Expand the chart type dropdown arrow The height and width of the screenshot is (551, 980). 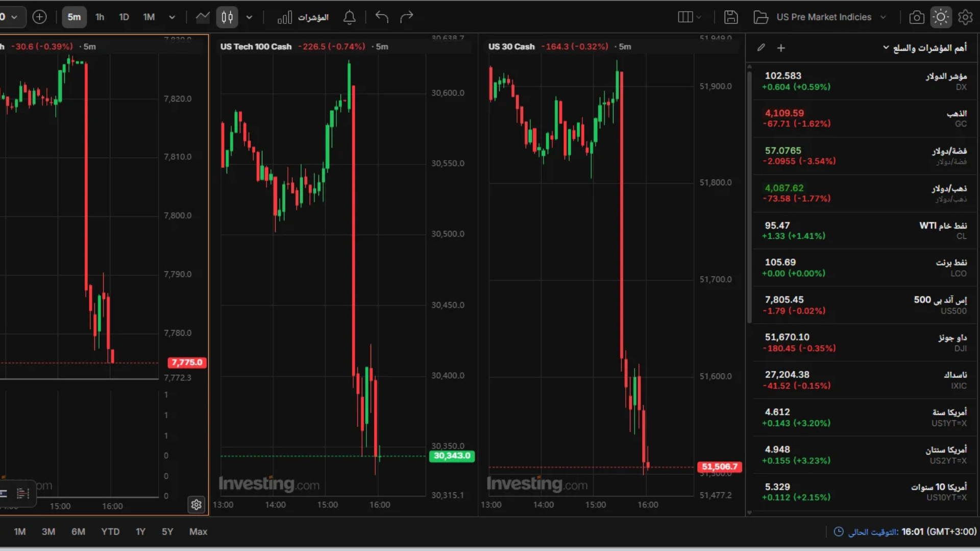click(x=249, y=17)
